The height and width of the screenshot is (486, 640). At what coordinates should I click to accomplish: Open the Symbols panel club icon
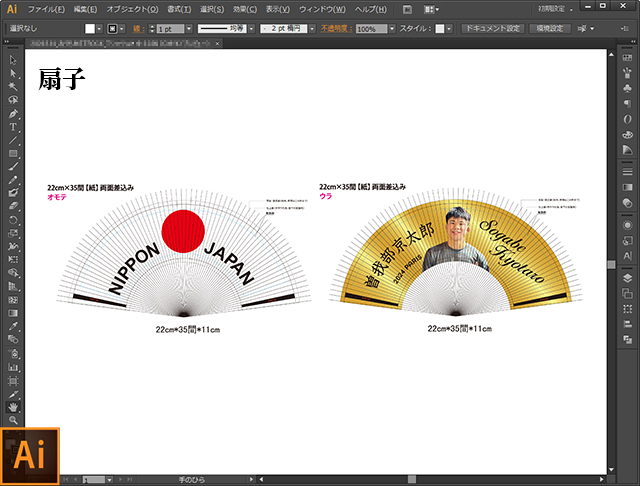pyautogui.click(x=627, y=88)
